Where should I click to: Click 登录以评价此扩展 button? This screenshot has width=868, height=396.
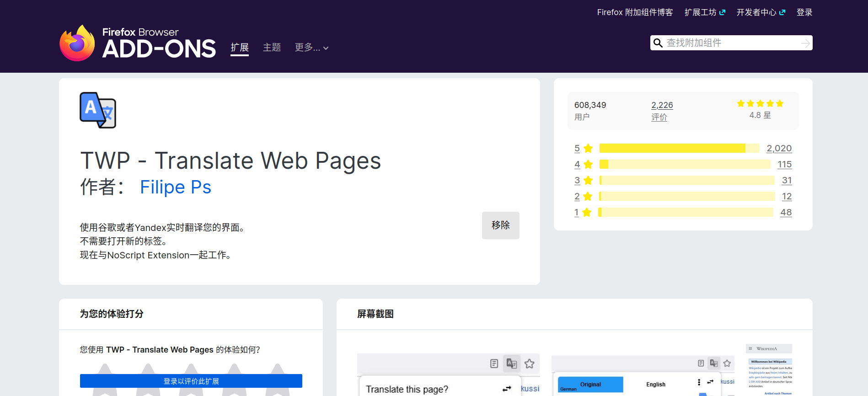click(x=191, y=381)
